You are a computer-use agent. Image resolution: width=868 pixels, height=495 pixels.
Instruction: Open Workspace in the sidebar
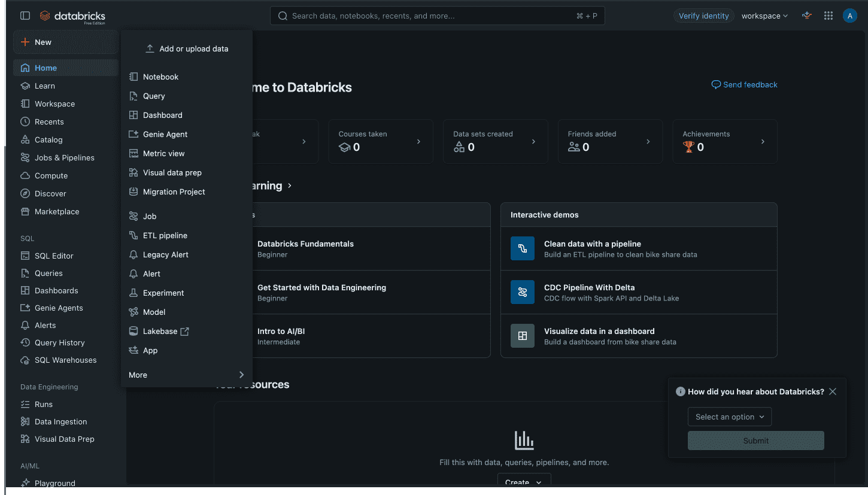pyautogui.click(x=66, y=104)
